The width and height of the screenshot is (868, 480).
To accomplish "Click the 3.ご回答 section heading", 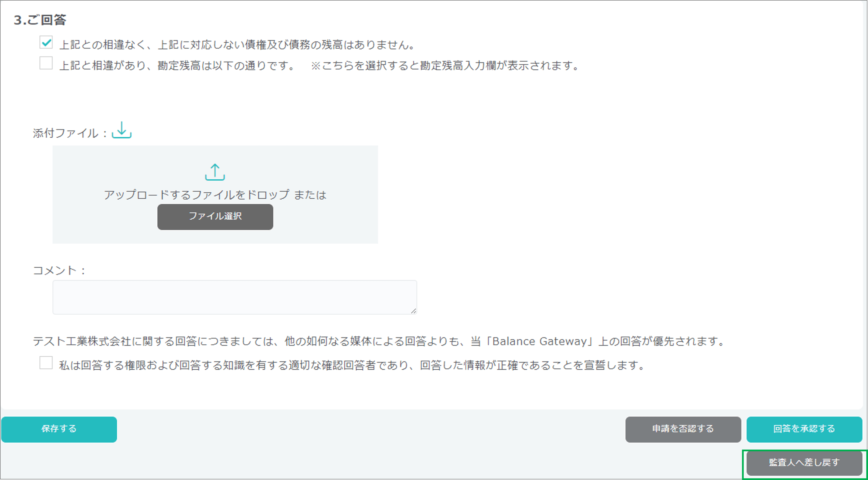I will [x=40, y=20].
